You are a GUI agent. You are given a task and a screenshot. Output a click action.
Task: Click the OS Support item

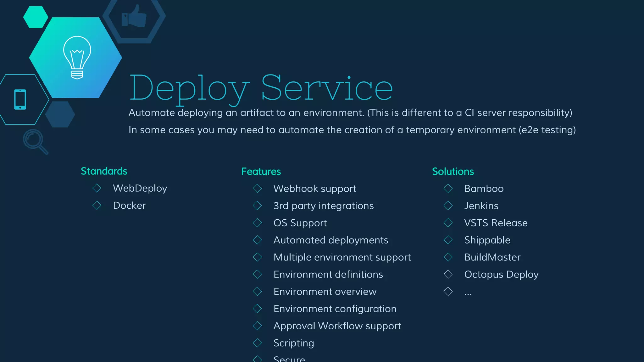[300, 223]
